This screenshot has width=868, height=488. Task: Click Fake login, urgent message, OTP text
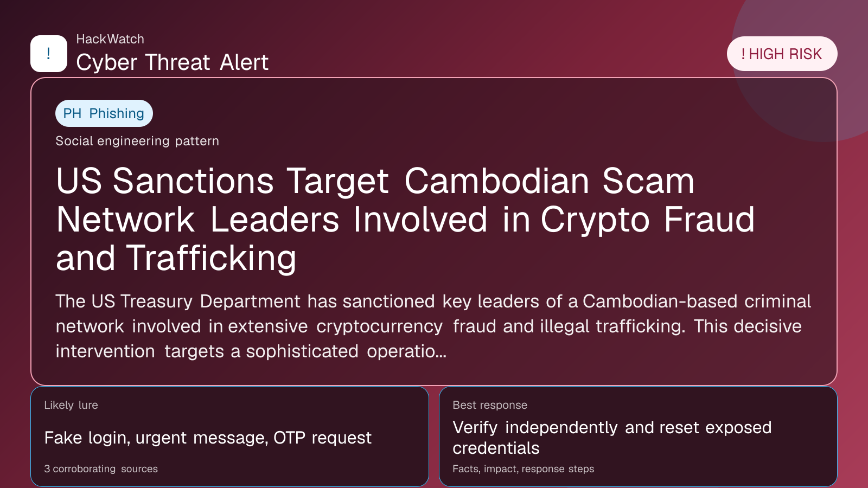click(208, 438)
